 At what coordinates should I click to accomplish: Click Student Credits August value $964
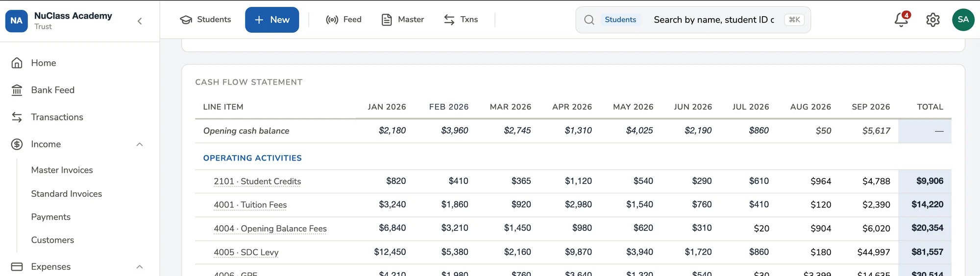click(821, 182)
